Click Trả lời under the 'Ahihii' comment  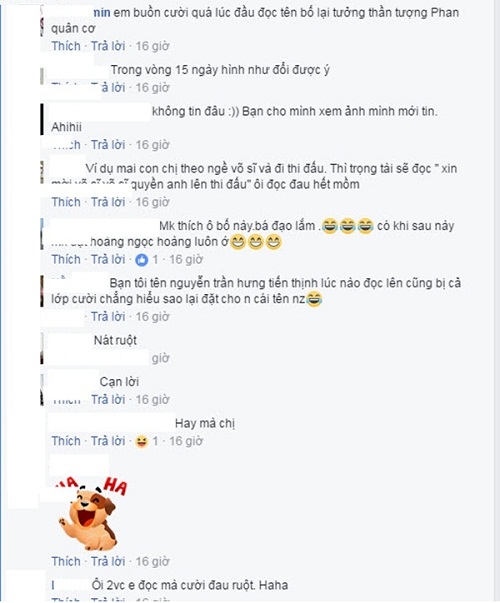pos(108,145)
